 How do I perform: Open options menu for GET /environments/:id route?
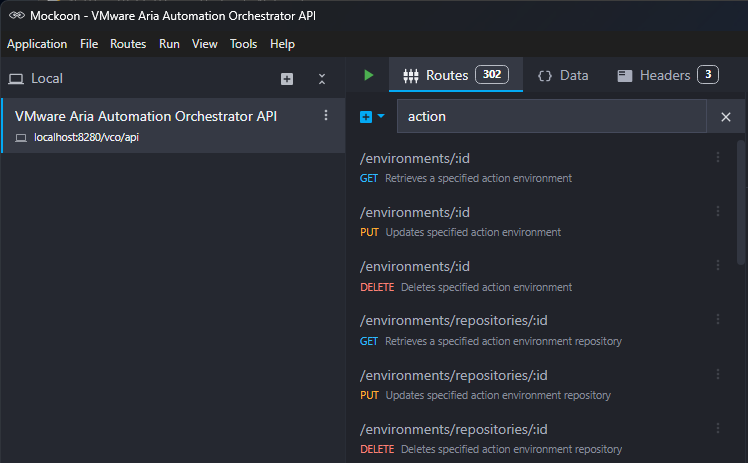[717, 157]
